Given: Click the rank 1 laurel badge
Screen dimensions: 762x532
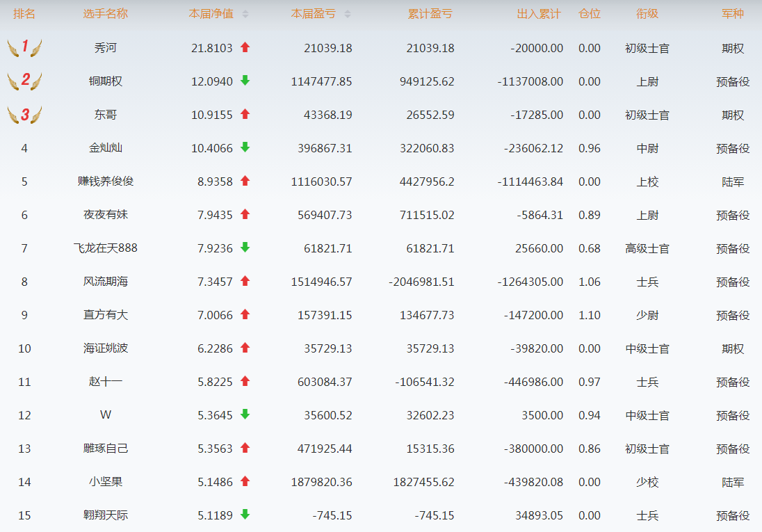Looking at the screenshot, I should (25, 48).
